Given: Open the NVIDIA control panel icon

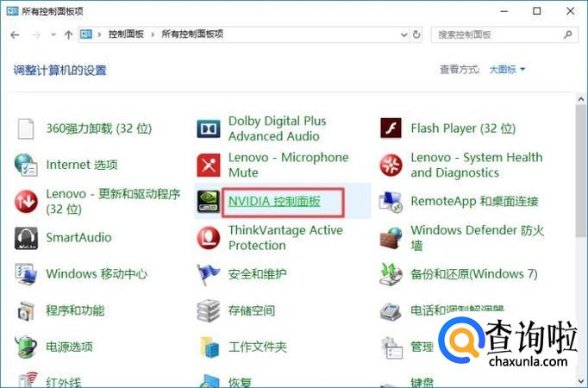Looking at the screenshot, I should point(209,201).
